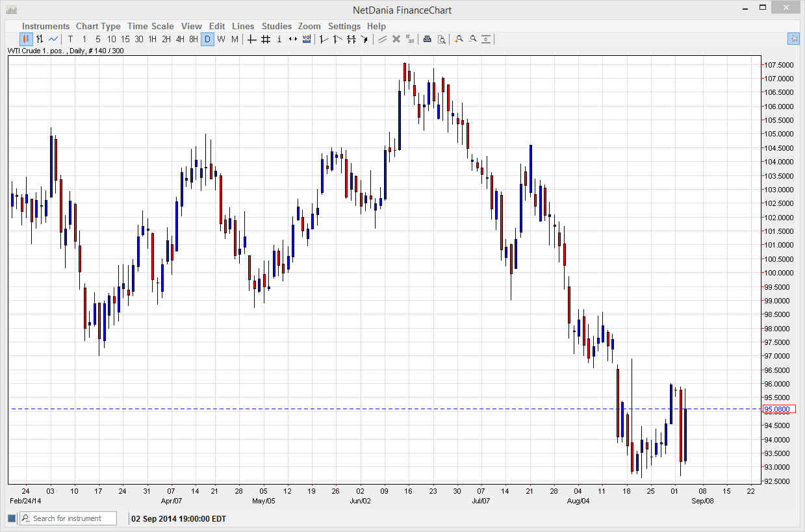Screen dimensions: 805x532
Task: Click the print chart icon
Action: pos(427,39)
